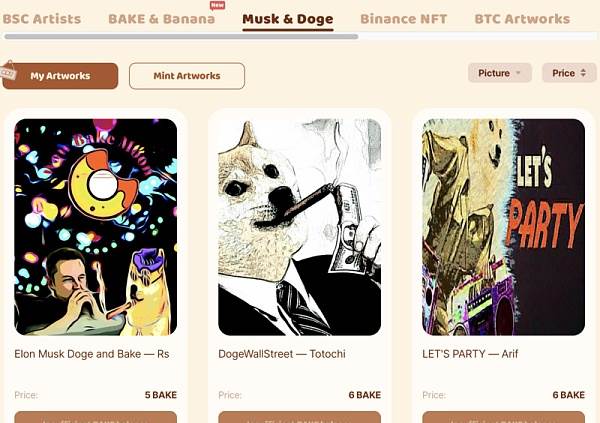The width and height of the screenshot is (600, 423).
Task: Click the New badge above BAKE & Banana
Action: pos(217,5)
